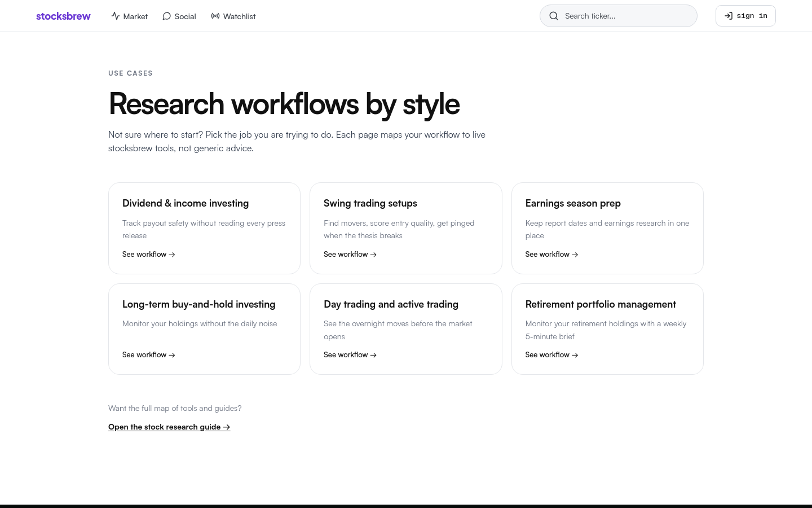Click 'Want the full map of tools' text

[175, 408]
